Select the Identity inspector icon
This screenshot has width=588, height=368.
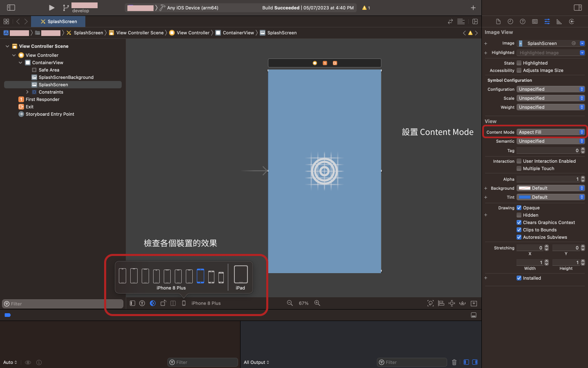tap(535, 22)
